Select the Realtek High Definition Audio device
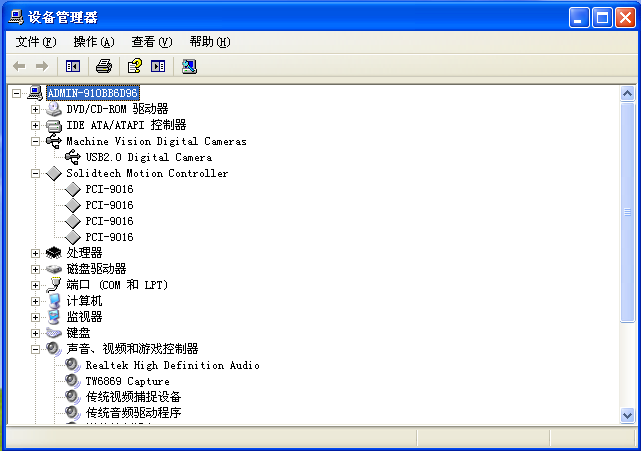Image resolution: width=641 pixels, height=451 pixels. coord(172,365)
